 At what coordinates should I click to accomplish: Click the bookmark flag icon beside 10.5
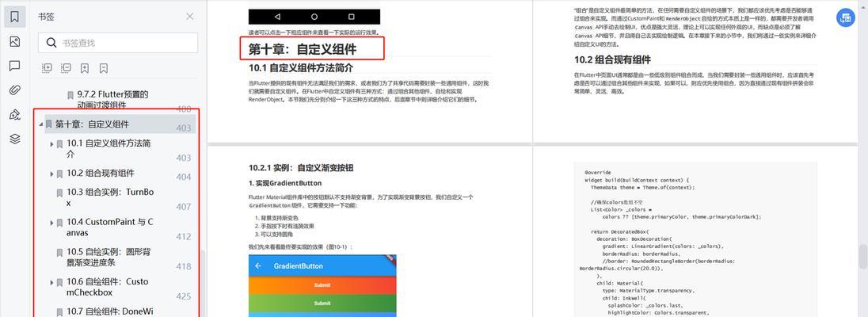(59, 253)
